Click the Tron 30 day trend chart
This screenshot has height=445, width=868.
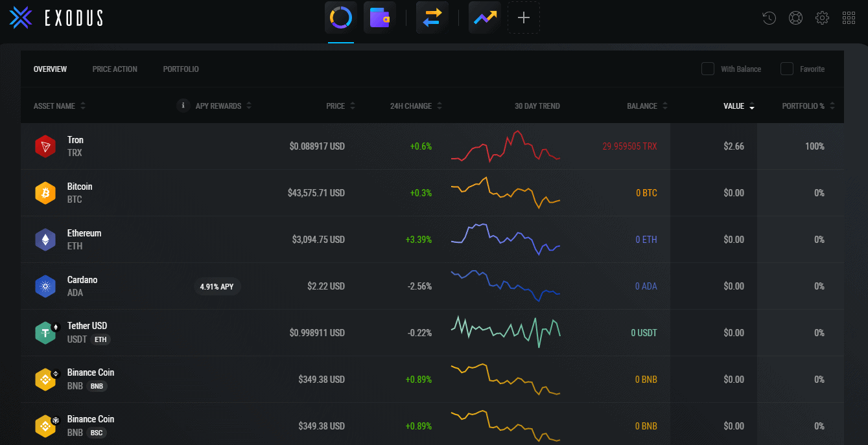pyautogui.click(x=506, y=146)
